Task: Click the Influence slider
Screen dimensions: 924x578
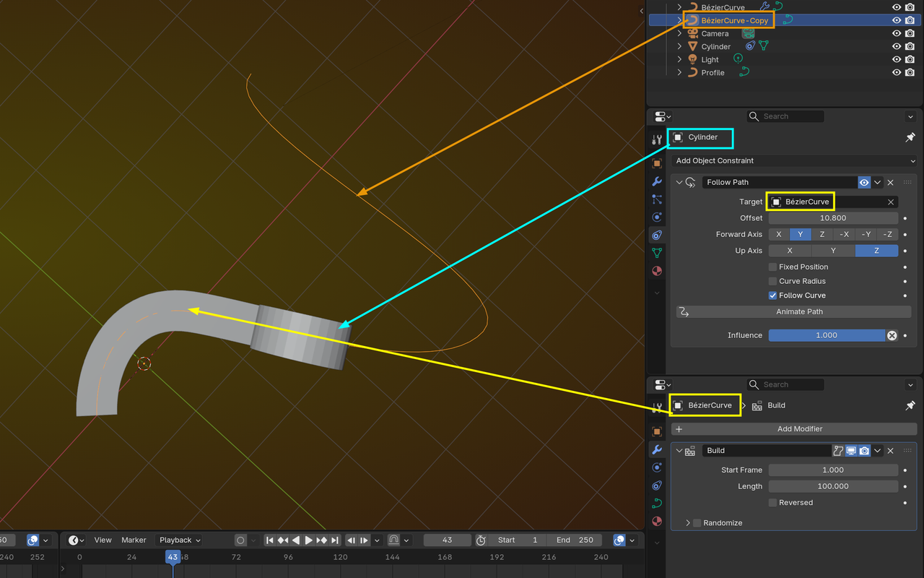Action: pyautogui.click(x=826, y=335)
